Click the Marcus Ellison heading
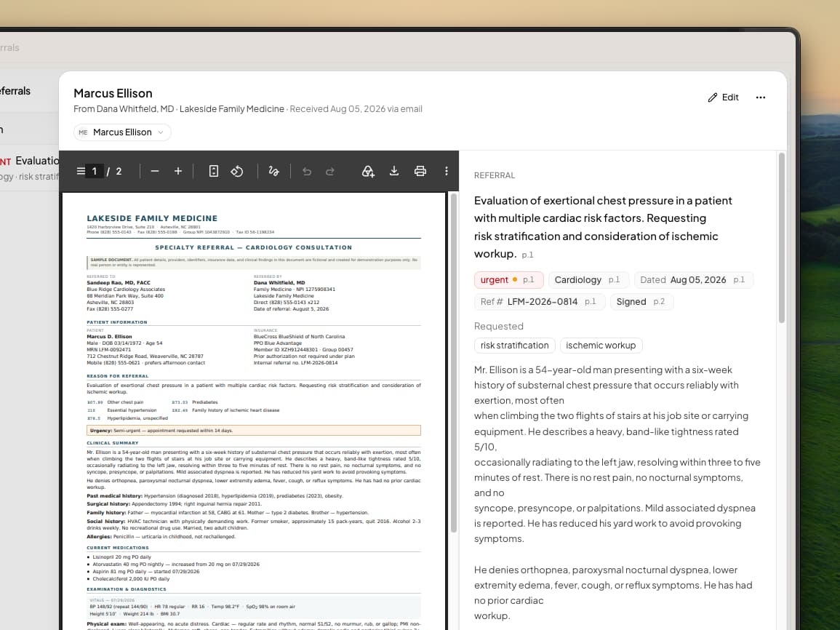 pyautogui.click(x=113, y=93)
